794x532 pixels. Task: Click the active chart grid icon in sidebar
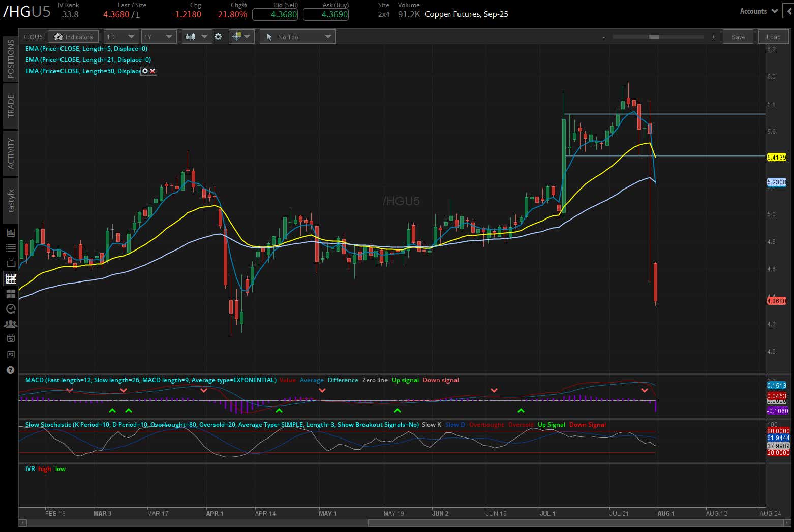(x=10, y=278)
